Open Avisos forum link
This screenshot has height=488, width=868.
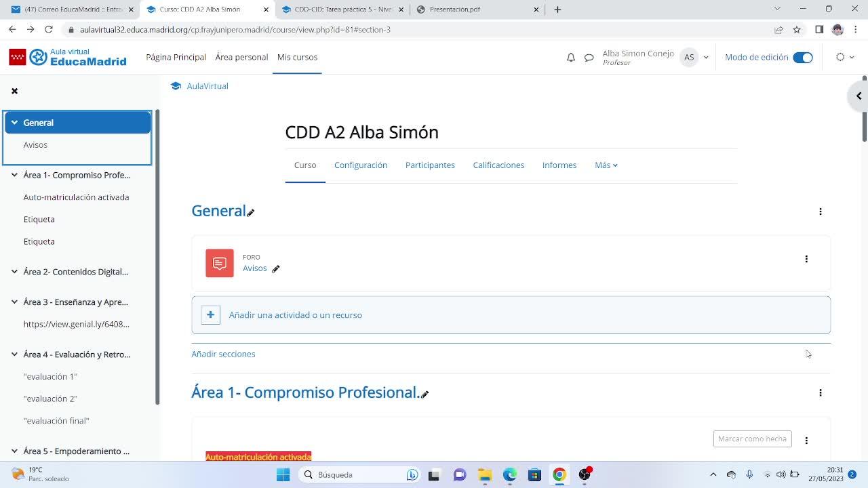pos(255,268)
